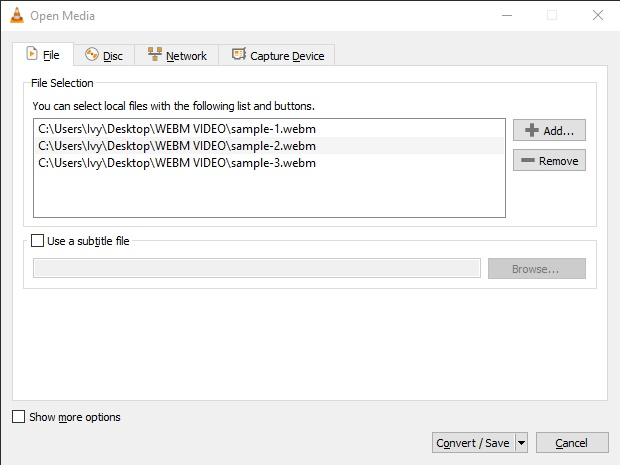Click the minus icon on Remove button
This screenshot has height=465, width=620.
click(x=528, y=160)
